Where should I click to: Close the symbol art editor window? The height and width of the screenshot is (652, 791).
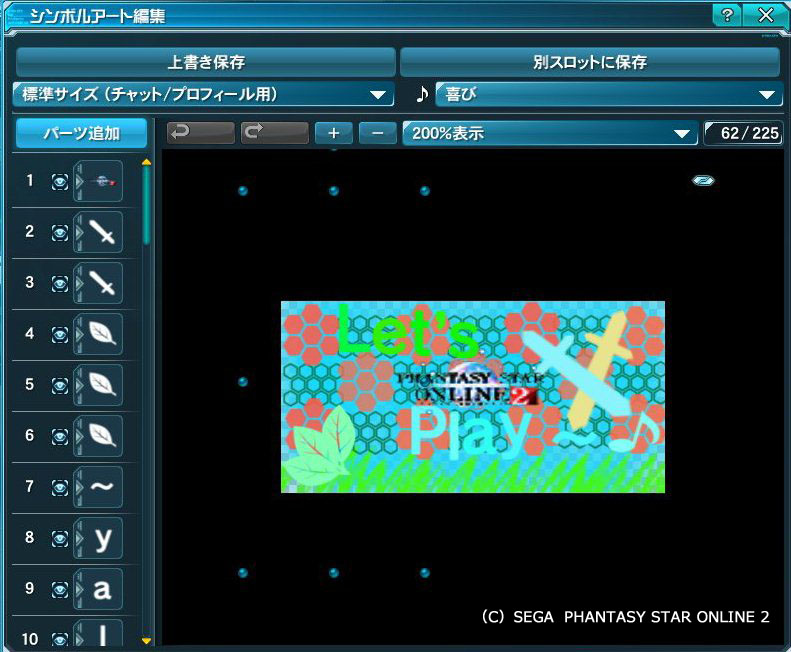(x=766, y=15)
